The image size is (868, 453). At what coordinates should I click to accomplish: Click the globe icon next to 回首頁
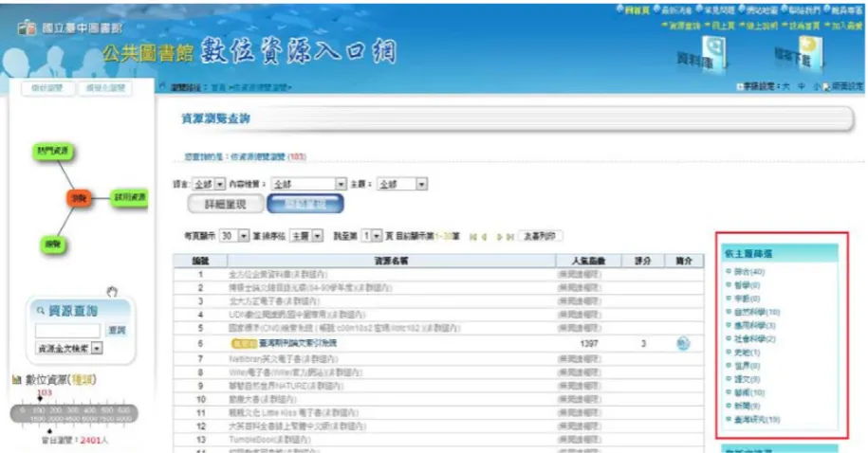[x=620, y=9]
